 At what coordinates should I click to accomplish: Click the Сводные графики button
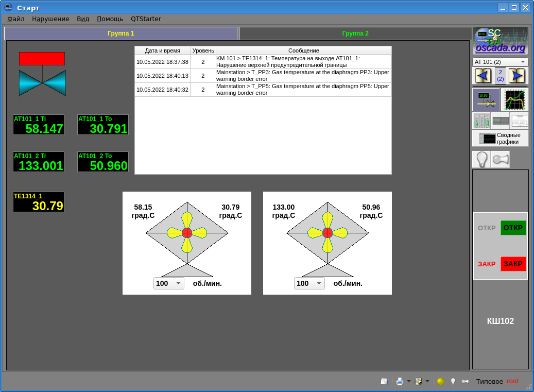click(500, 138)
